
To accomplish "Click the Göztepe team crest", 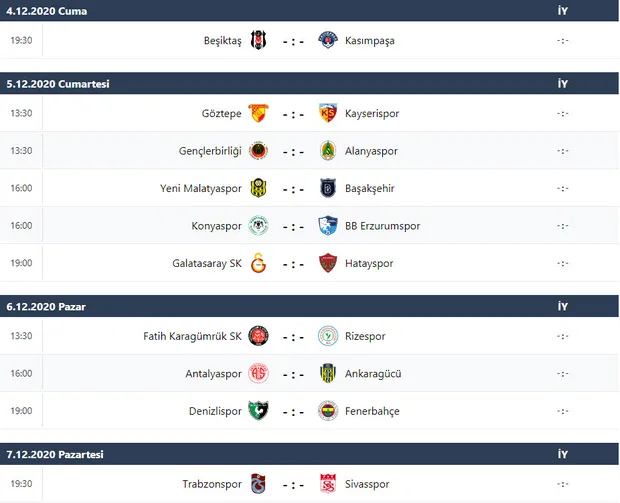I will [258, 114].
